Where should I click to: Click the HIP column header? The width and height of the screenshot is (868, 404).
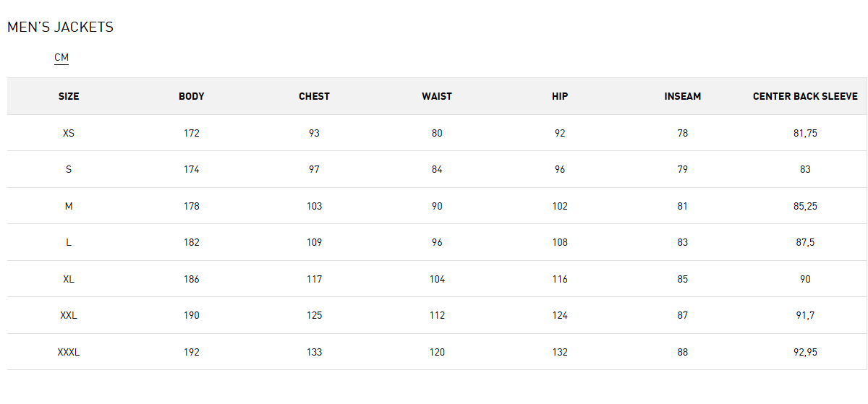560,96
